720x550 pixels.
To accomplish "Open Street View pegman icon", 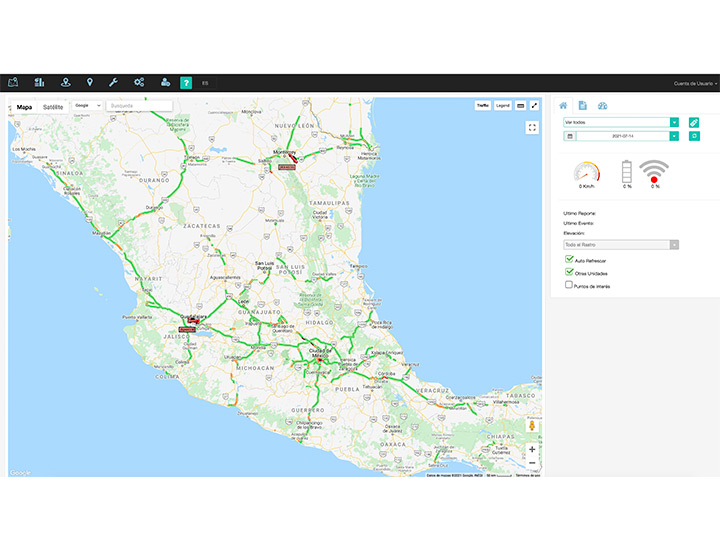I will [x=532, y=426].
